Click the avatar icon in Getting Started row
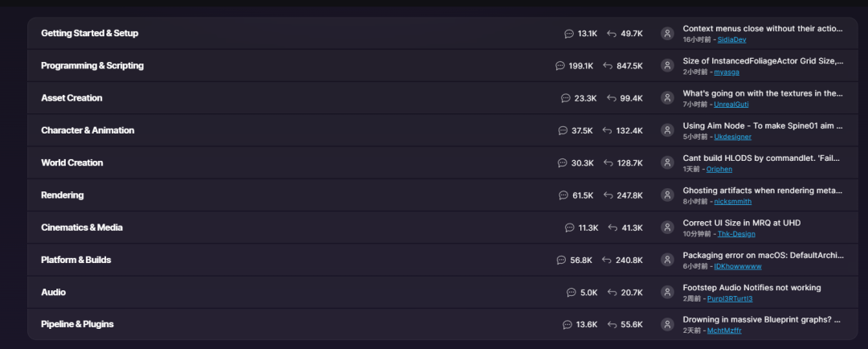 coord(667,33)
